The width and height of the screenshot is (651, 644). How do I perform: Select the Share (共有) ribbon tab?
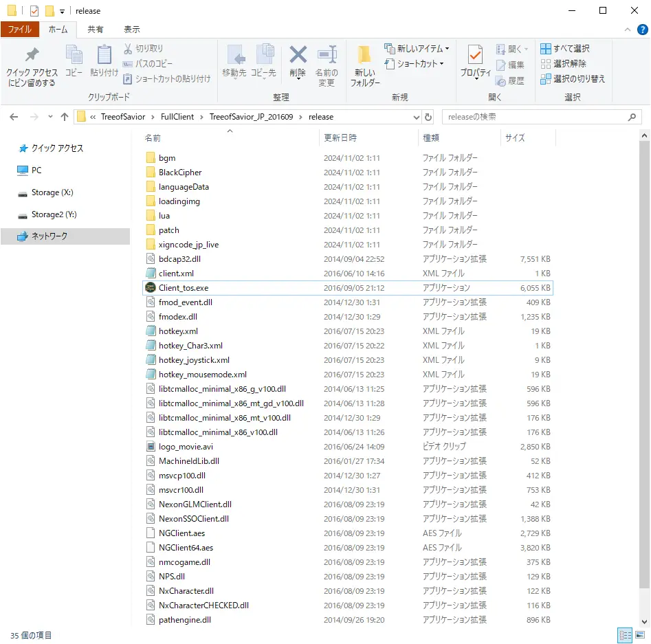[x=95, y=30]
